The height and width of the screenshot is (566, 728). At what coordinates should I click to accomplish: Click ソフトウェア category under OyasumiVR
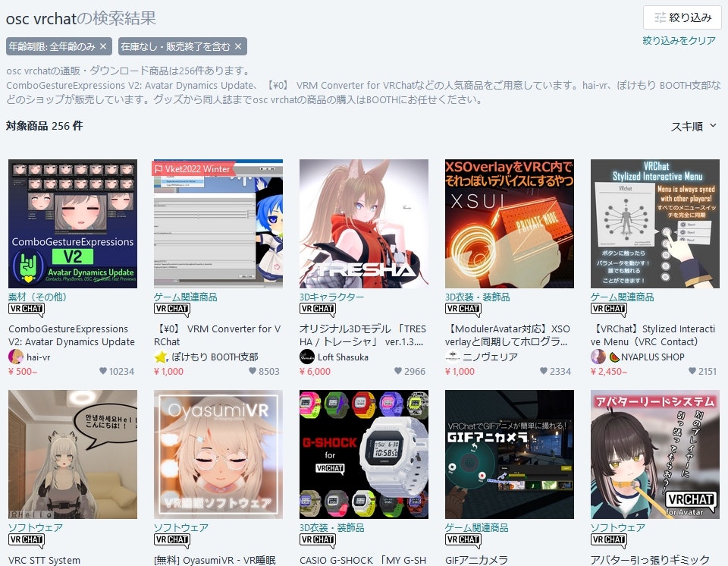[181, 527]
